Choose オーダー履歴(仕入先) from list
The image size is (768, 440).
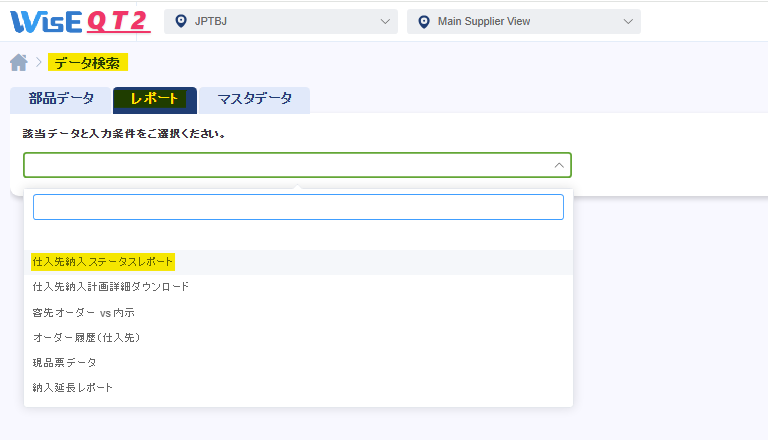point(298,337)
